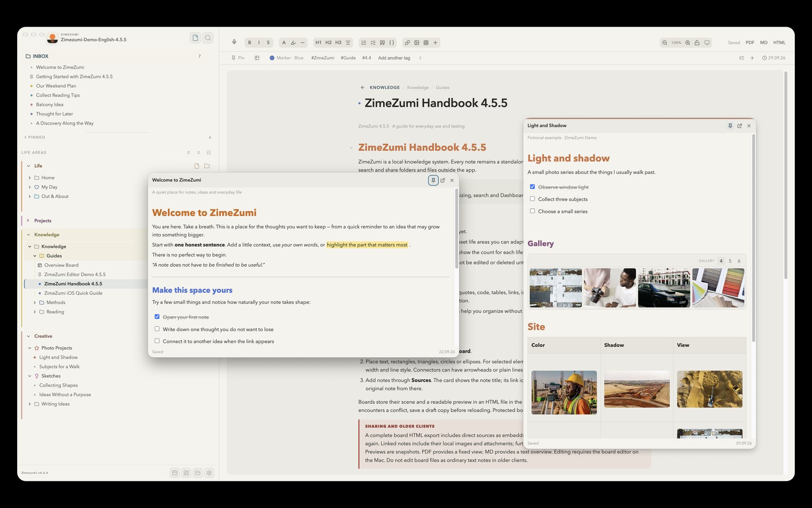Insert a numbered list

pos(364,42)
